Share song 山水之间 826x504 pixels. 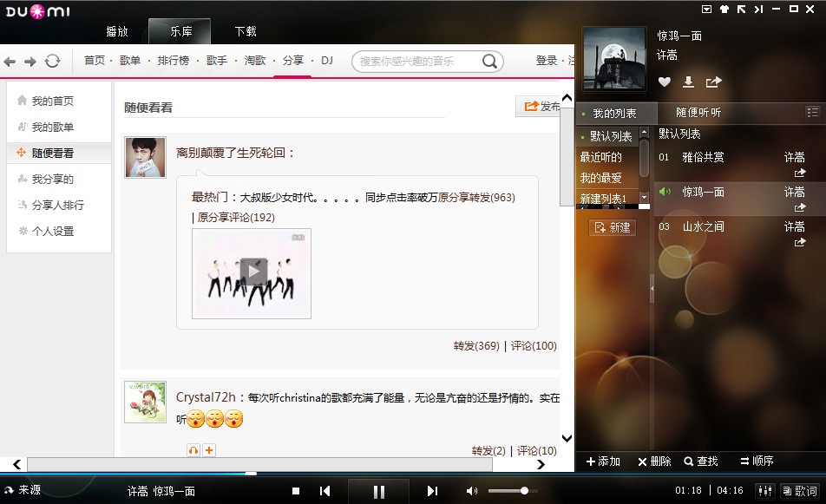point(800,242)
